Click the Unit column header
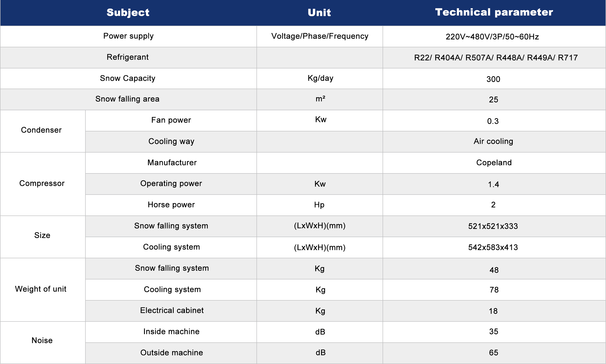 tap(319, 13)
